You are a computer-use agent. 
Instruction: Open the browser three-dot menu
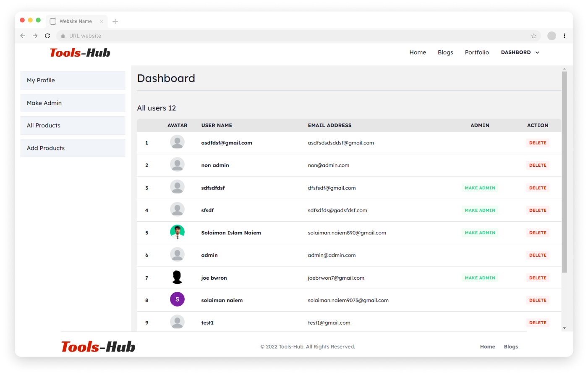point(564,36)
